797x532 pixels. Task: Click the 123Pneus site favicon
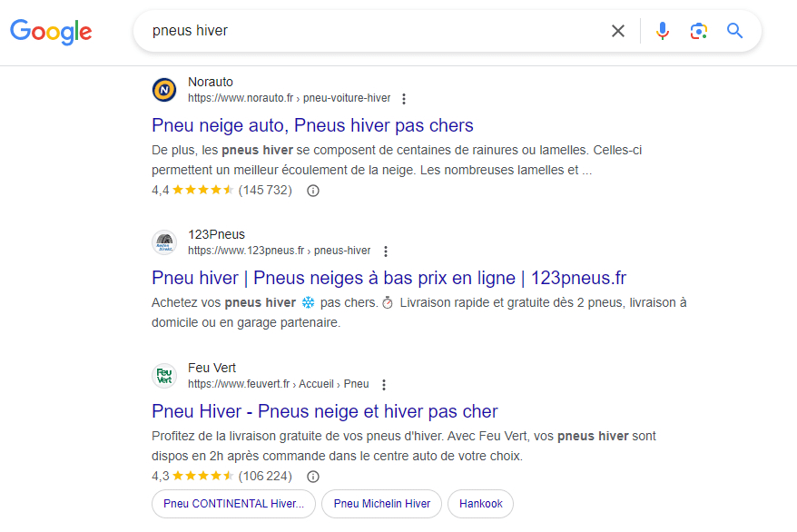164,242
